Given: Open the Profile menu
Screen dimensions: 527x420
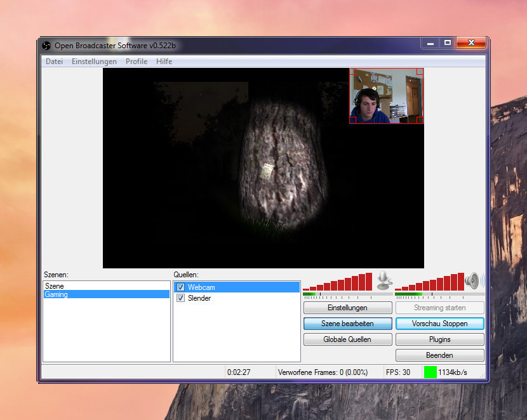Looking at the screenshot, I should tap(137, 62).
